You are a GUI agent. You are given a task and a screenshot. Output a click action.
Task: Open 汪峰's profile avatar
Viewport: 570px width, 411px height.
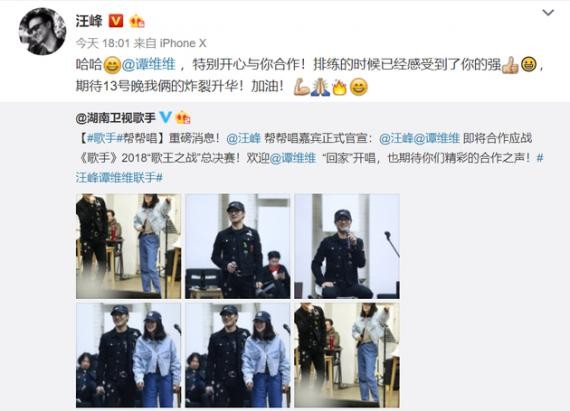coord(42,31)
